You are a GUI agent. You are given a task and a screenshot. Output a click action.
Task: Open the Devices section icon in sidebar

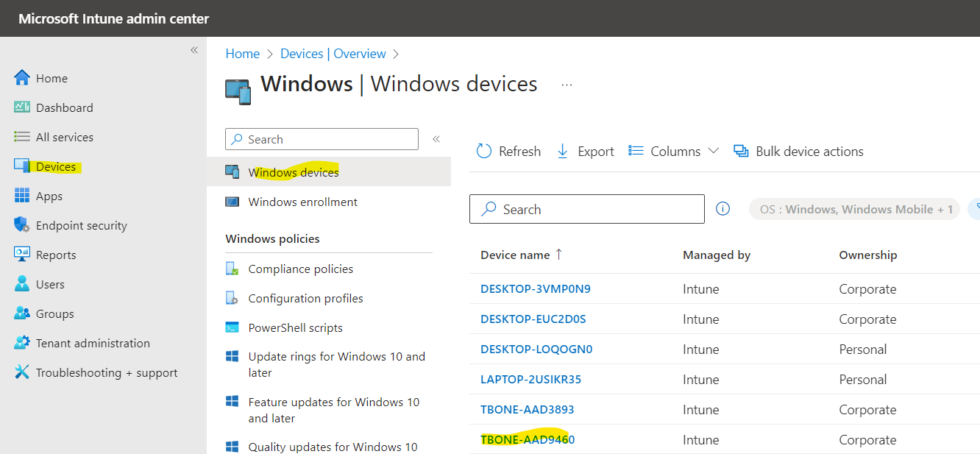pos(22,166)
